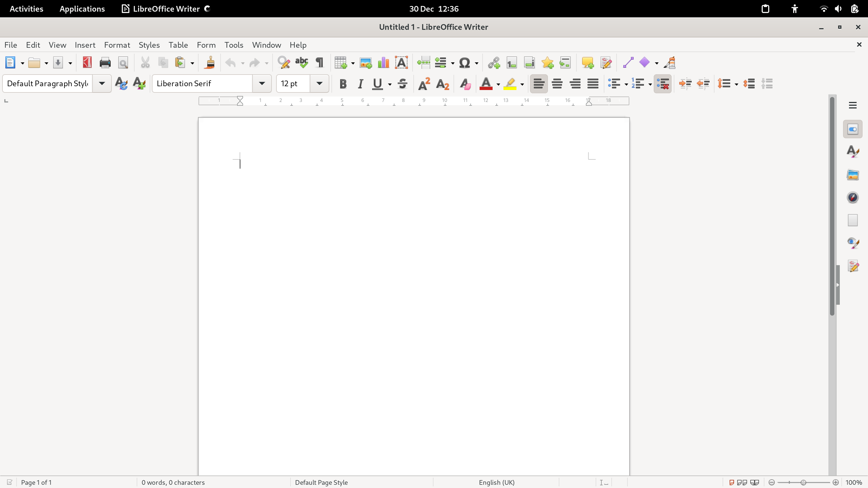
Task: Open the sidebar Gallery panel
Action: (853, 175)
